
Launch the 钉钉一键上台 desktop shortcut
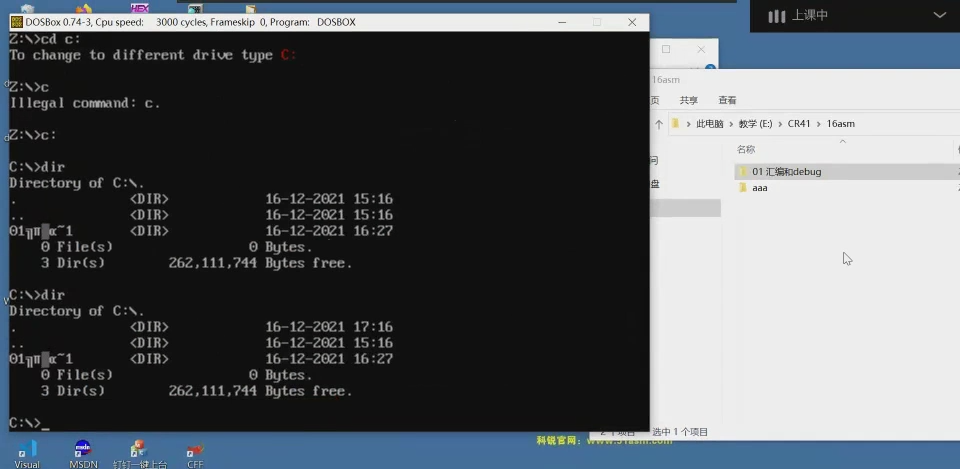[x=140, y=454]
